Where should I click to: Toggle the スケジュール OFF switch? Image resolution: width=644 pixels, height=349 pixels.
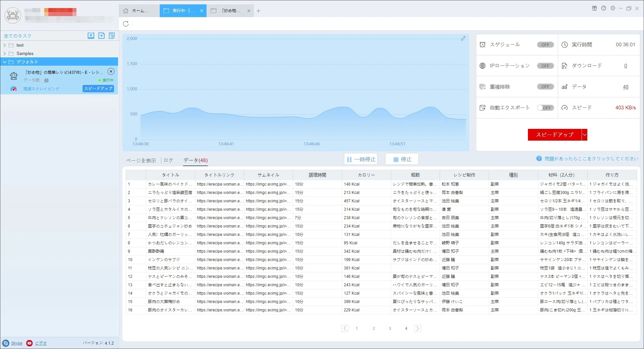[x=545, y=45]
